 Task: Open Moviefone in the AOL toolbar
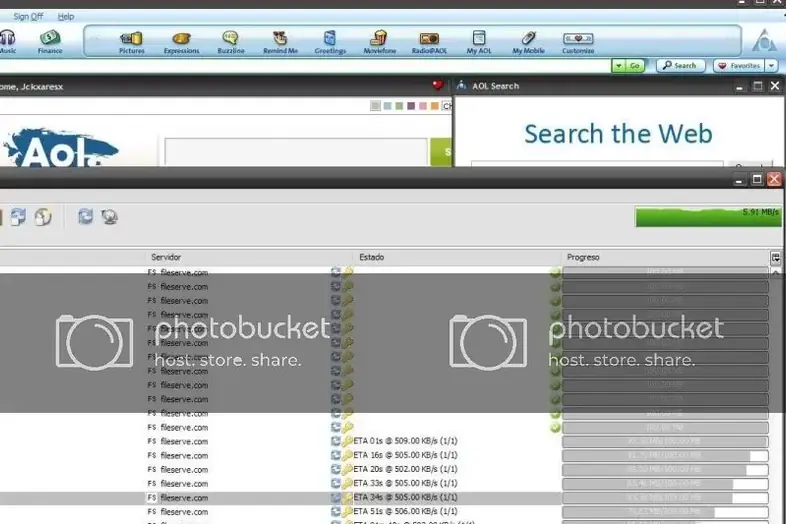point(379,42)
